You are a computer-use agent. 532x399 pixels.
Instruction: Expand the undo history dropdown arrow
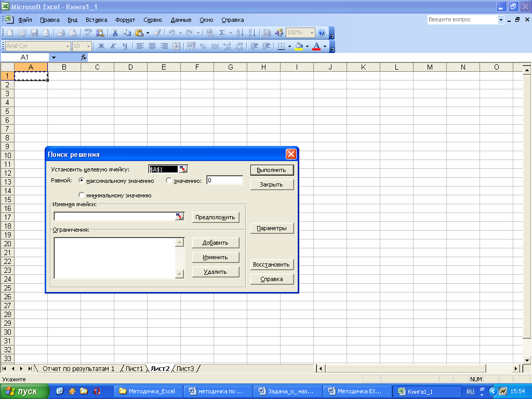click(180, 33)
